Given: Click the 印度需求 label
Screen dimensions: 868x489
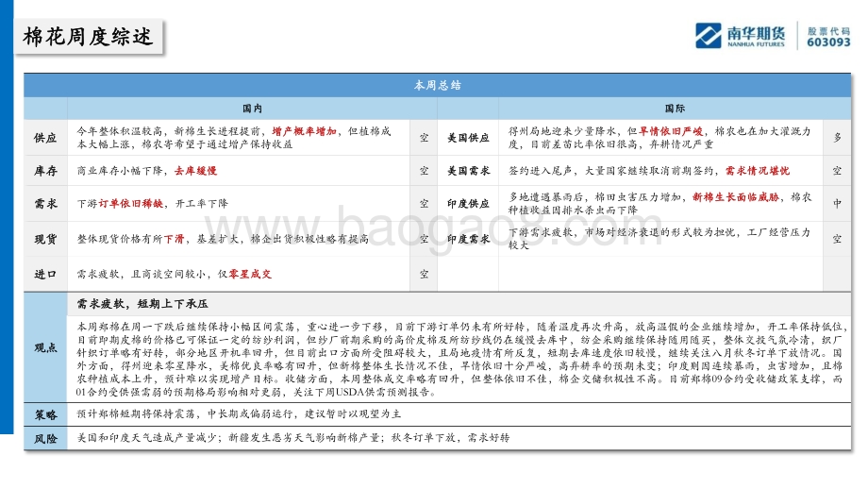Looking at the screenshot, I should pos(468,239).
